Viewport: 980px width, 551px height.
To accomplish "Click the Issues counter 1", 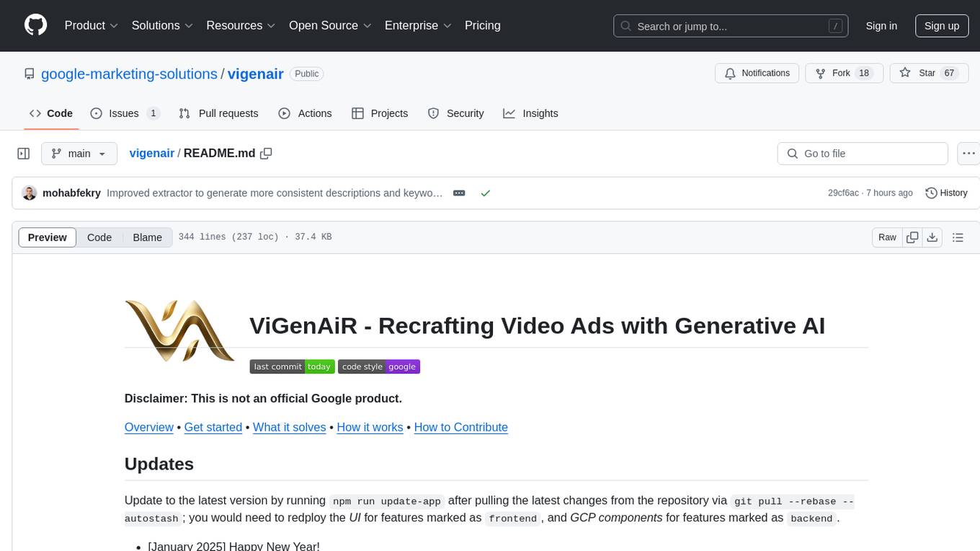I will (x=153, y=113).
